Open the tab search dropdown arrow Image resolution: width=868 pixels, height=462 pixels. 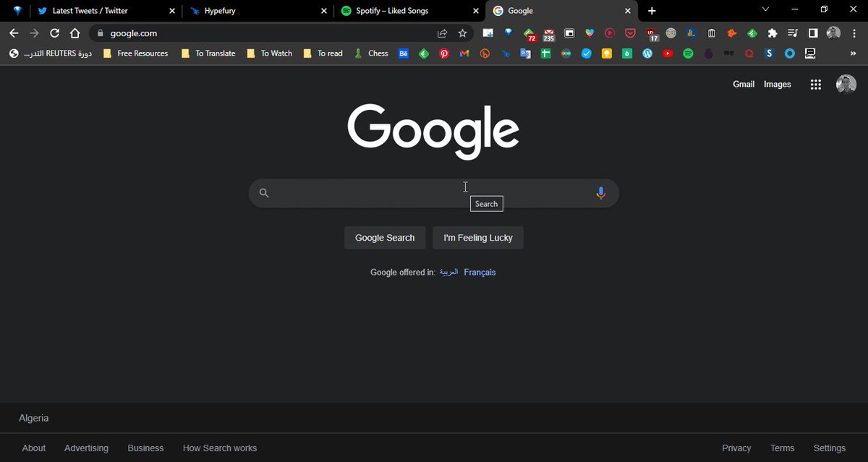tap(765, 9)
